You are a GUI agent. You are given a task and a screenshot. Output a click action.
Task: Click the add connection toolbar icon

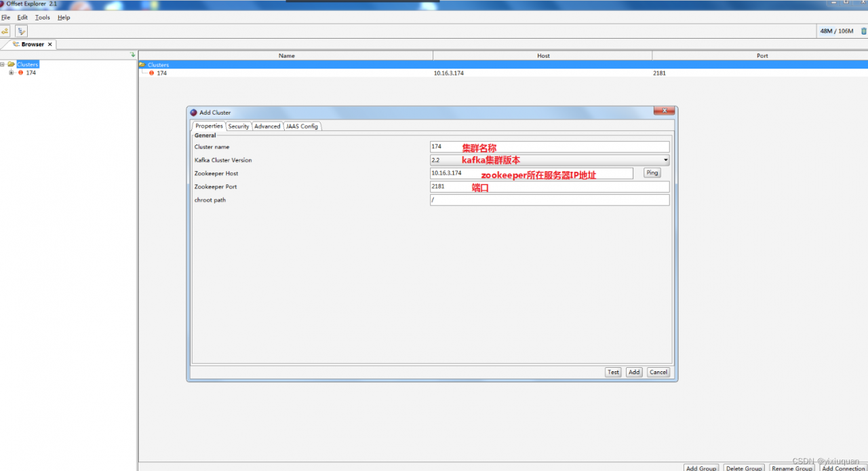coord(5,31)
